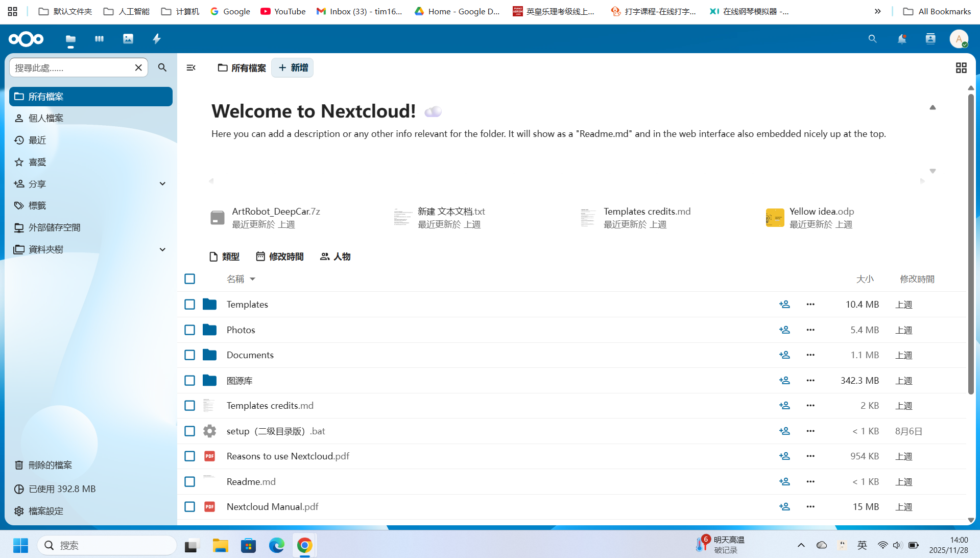Switch to grid view
The height and width of the screenshot is (558, 980).
pos(961,67)
